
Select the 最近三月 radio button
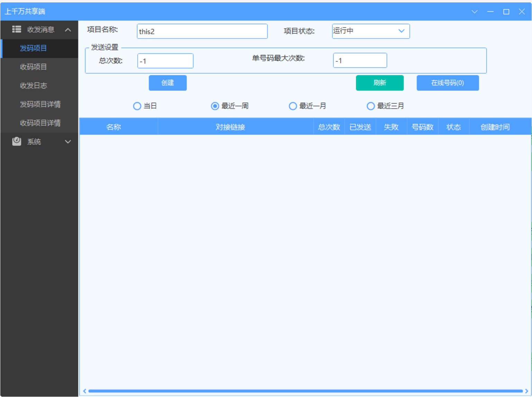(x=371, y=106)
